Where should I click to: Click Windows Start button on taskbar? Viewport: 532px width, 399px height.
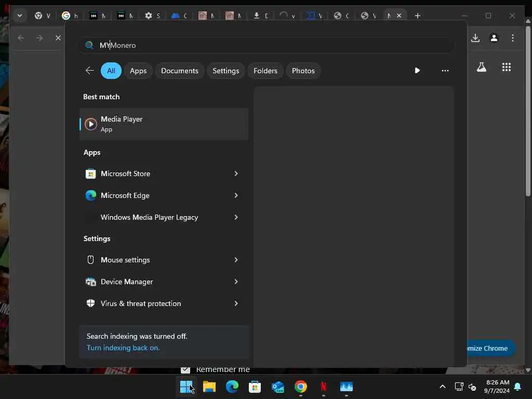tap(187, 387)
